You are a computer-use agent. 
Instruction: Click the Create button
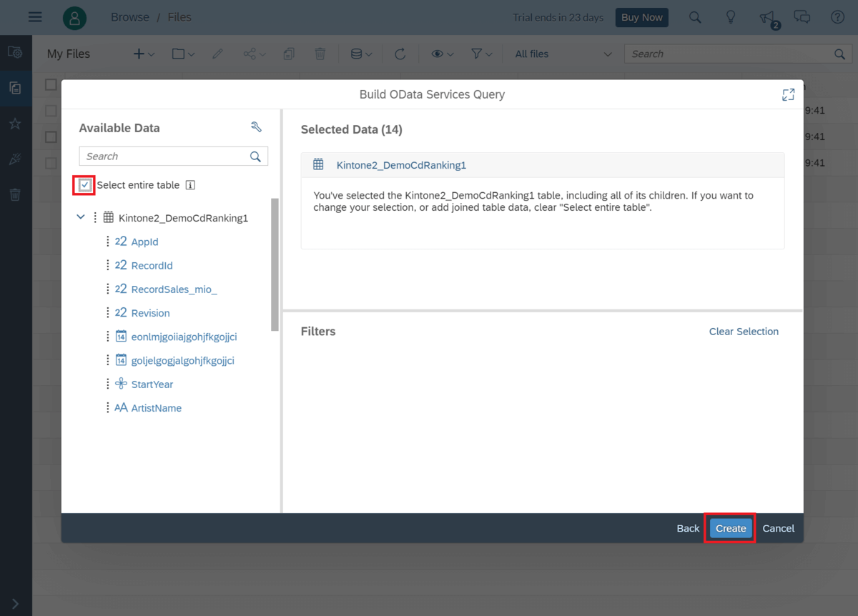(731, 528)
